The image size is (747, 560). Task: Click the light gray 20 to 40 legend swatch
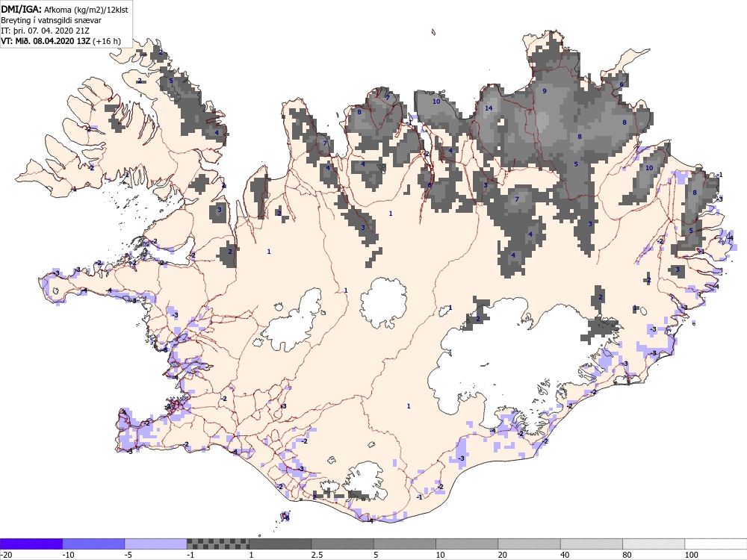(x=530, y=544)
